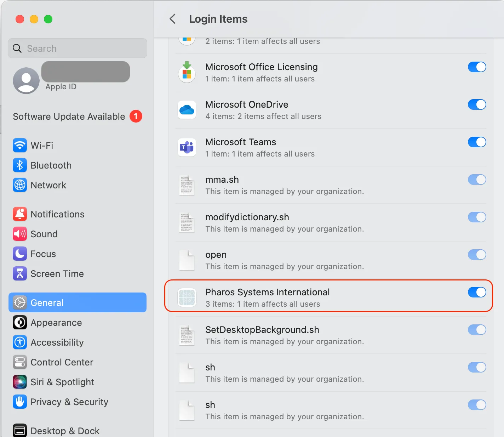Click into the Search field

tap(78, 48)
